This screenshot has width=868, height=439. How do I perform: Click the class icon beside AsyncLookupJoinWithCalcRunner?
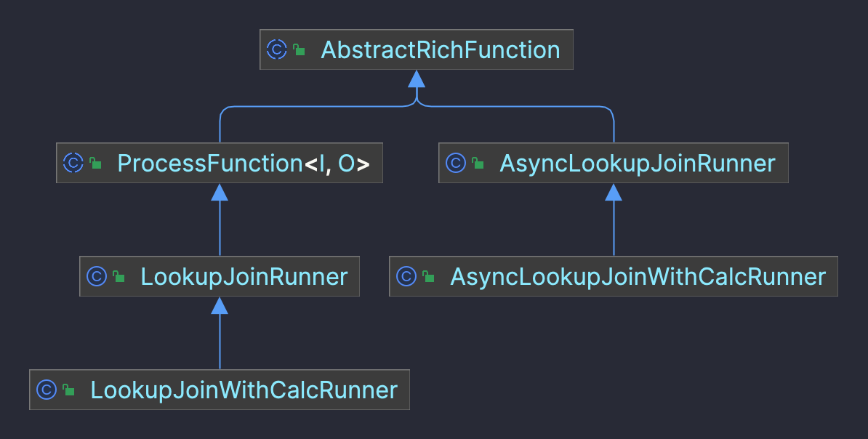[406, 276]
